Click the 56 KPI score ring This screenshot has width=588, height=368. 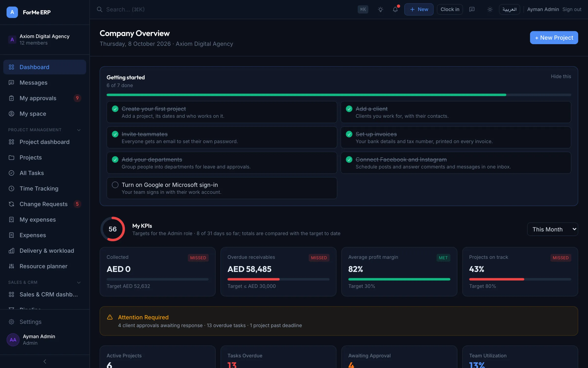[x=113, y=229]
